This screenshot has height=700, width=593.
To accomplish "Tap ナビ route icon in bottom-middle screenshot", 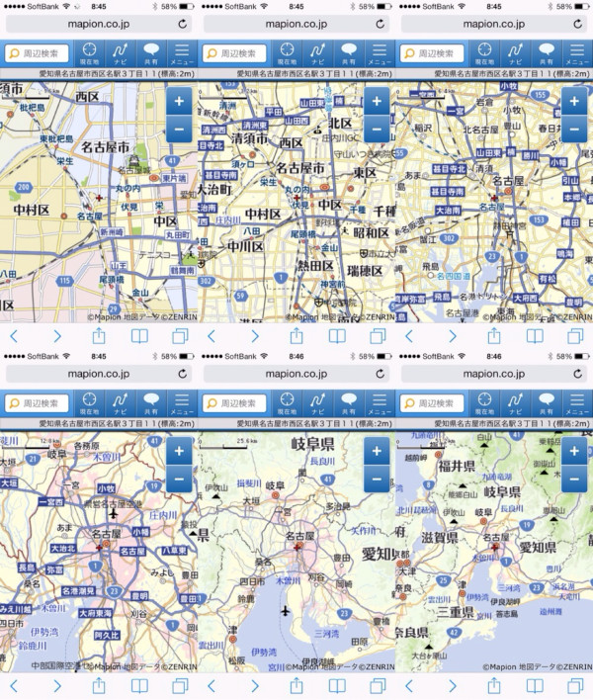I will pos(318,402).
